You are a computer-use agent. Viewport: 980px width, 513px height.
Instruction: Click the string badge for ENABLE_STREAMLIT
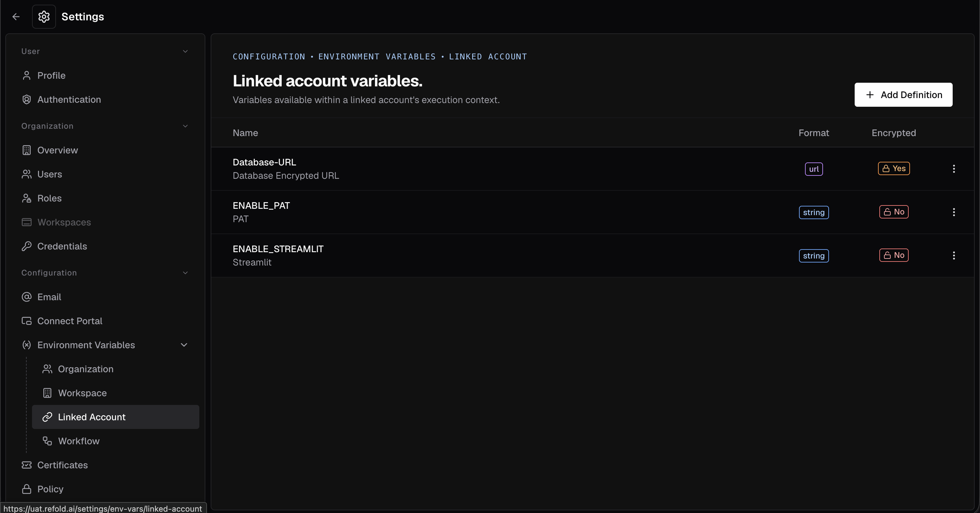tap(814, 255)
